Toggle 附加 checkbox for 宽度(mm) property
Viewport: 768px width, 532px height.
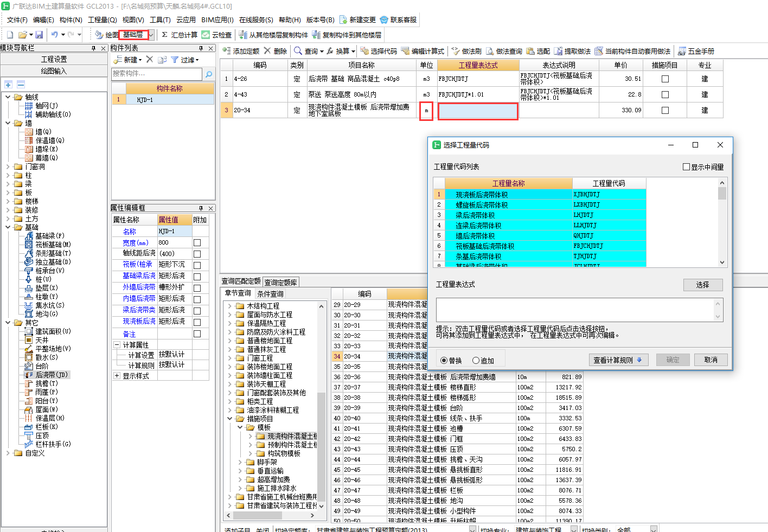point(197,243)
